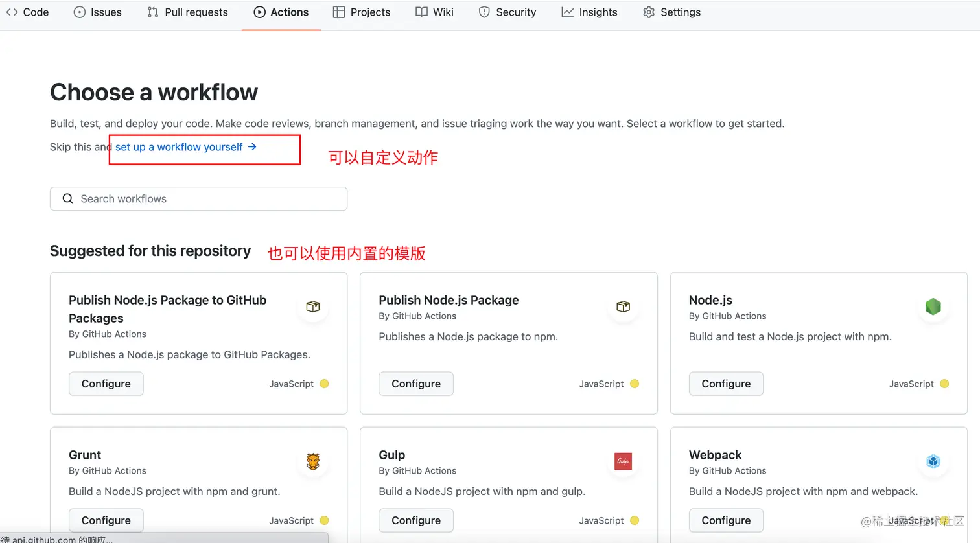Viewport: 980px width, 543px height.
Task: View the Insights tab
Action: tap(590, 12)
